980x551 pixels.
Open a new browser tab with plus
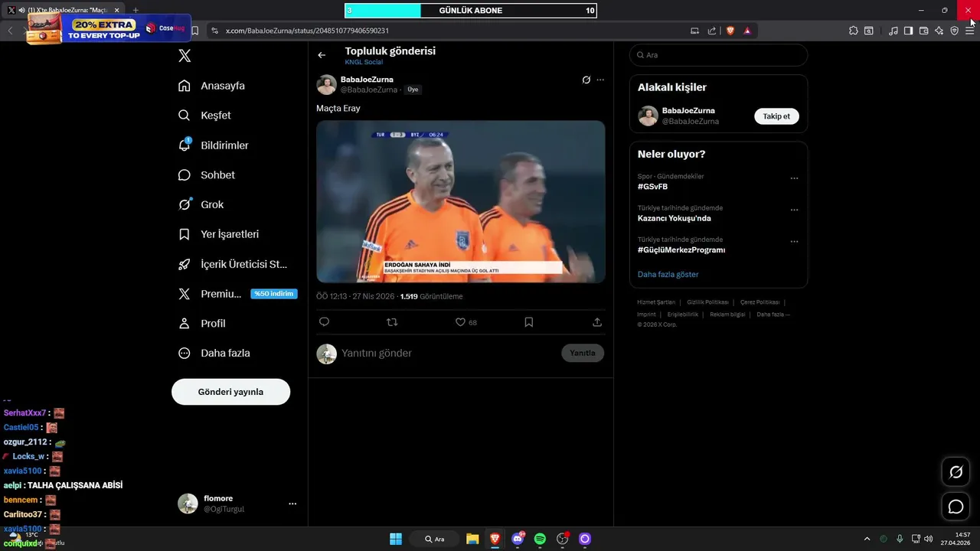click(136, 10)
